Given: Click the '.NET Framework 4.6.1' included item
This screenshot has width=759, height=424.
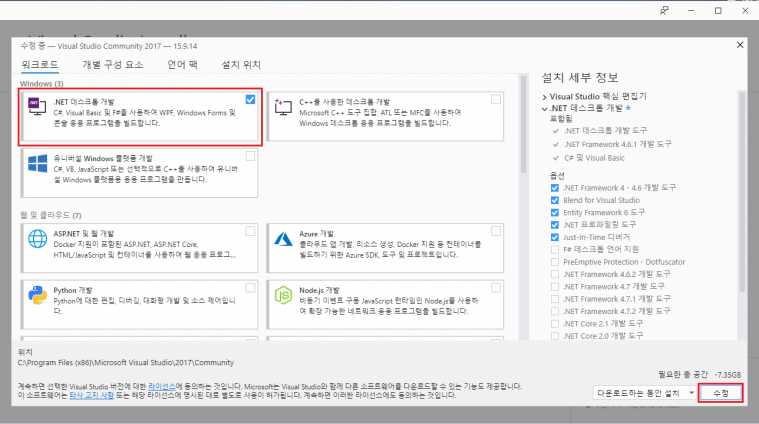Looking at the screenshot, I should pos(618,144).
